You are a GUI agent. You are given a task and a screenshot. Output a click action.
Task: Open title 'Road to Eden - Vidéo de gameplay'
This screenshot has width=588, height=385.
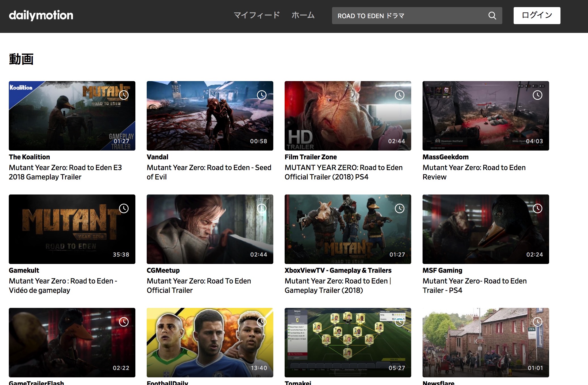point(63,285)
